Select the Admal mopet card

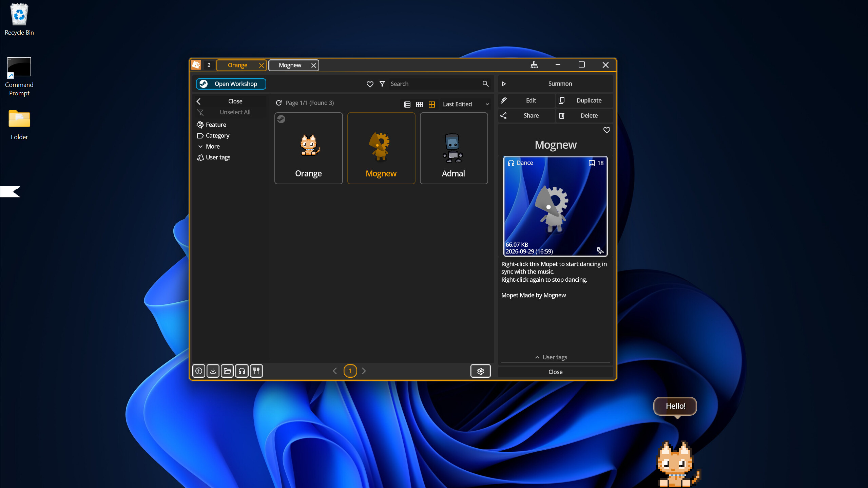(x=454, y=148)
